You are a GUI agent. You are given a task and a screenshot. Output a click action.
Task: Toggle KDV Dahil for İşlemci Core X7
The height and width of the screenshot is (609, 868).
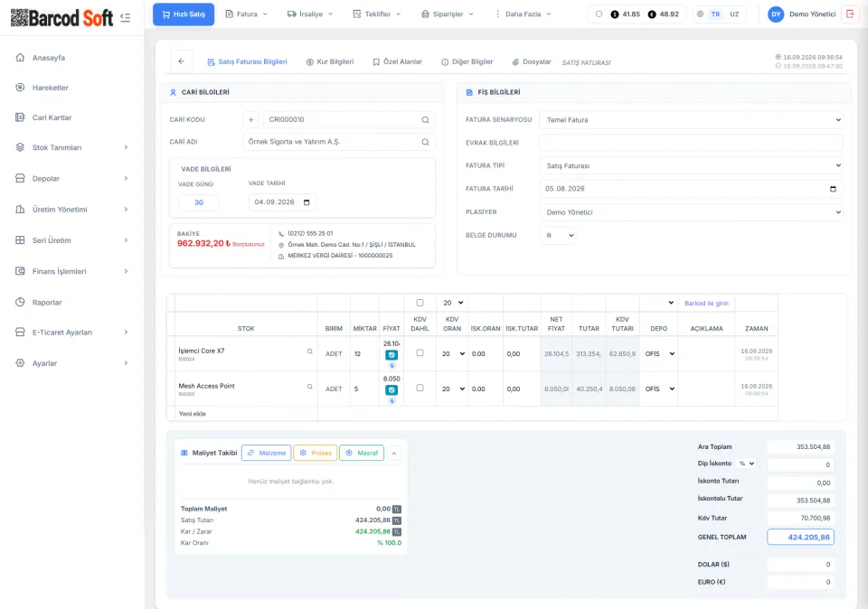pyautogui.click(x=420, y=353)
